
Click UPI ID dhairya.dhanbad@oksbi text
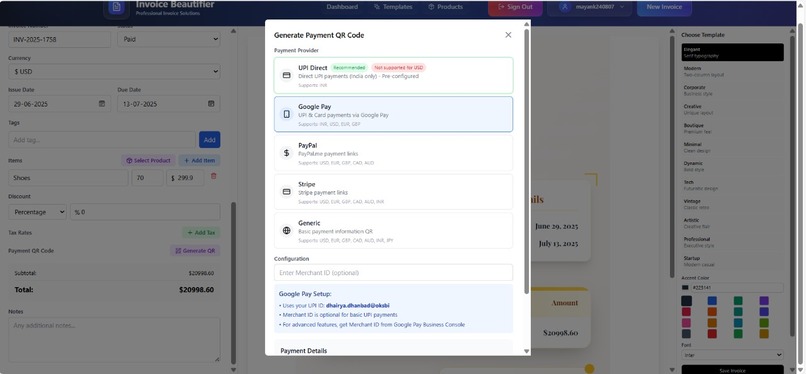pos(357,305)
